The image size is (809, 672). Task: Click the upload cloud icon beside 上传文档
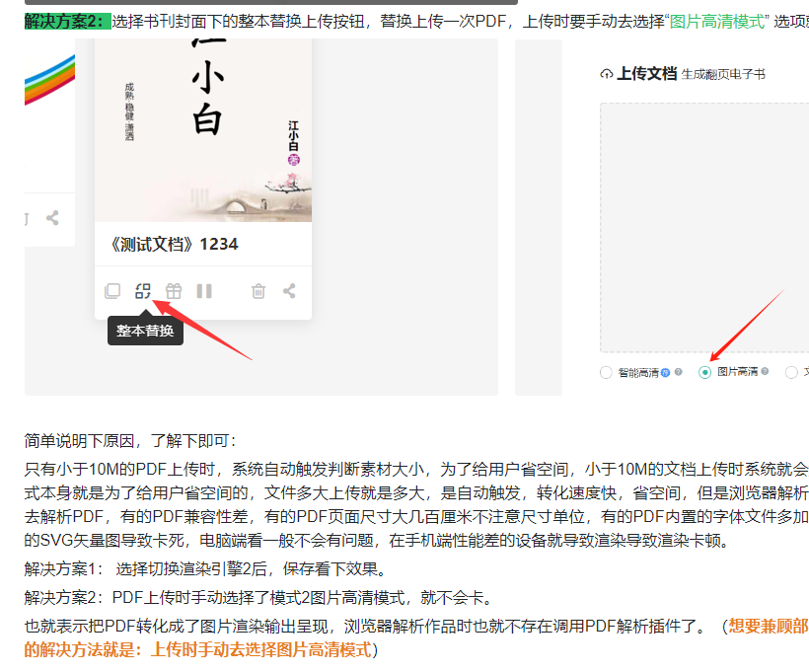click(x=606, y=75)
